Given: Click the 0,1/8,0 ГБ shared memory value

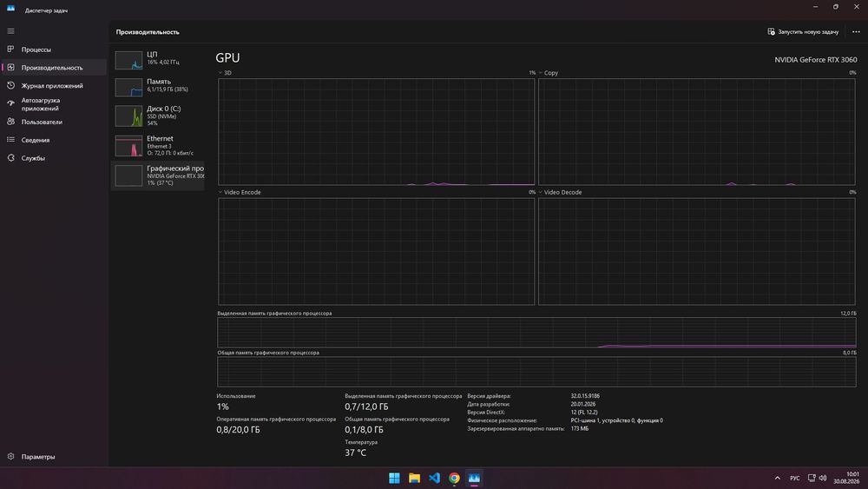Looking at the screenshot, I should tap(364, 430).
